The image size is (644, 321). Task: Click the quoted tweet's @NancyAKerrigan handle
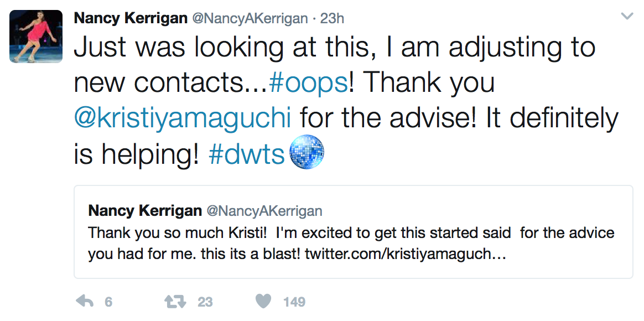click(x=264, y=211)
